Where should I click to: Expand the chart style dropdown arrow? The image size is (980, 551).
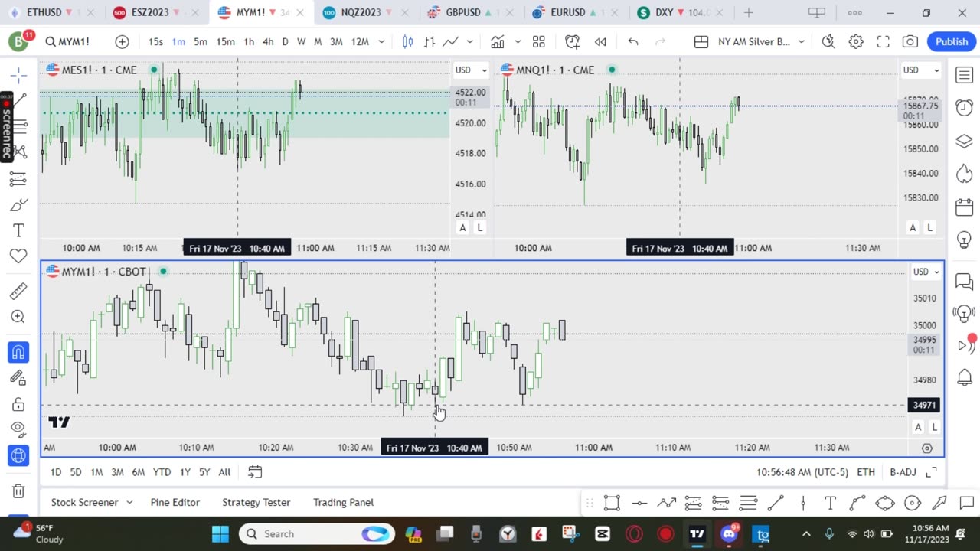(469, 42)
